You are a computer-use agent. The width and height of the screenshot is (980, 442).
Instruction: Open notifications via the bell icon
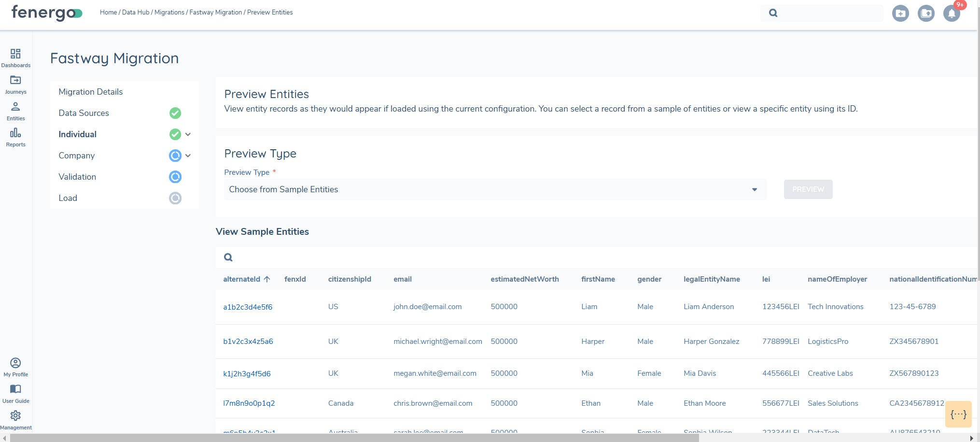pos(951,13)
